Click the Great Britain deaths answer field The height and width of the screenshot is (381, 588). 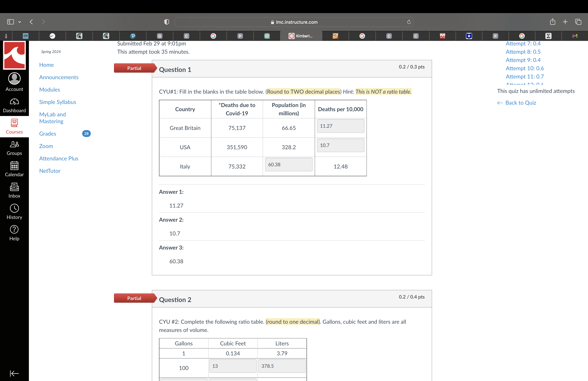[x=340, y=126]
